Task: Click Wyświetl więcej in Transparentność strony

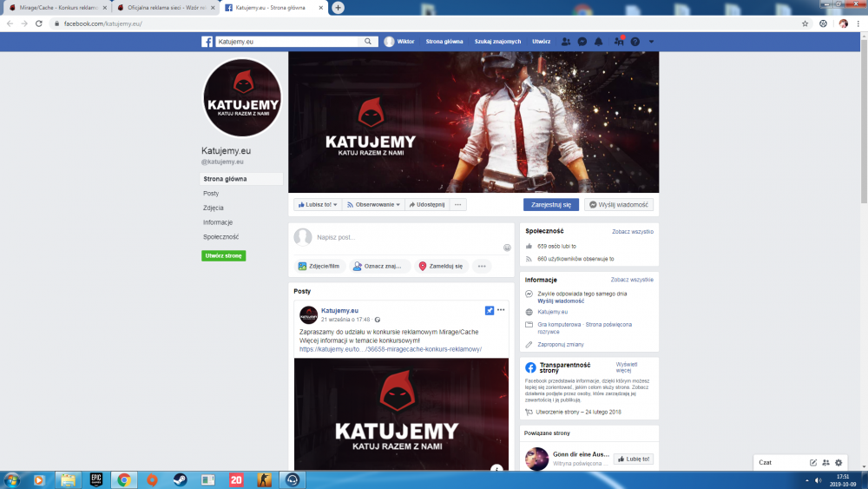Action: (x=626, y=367)
